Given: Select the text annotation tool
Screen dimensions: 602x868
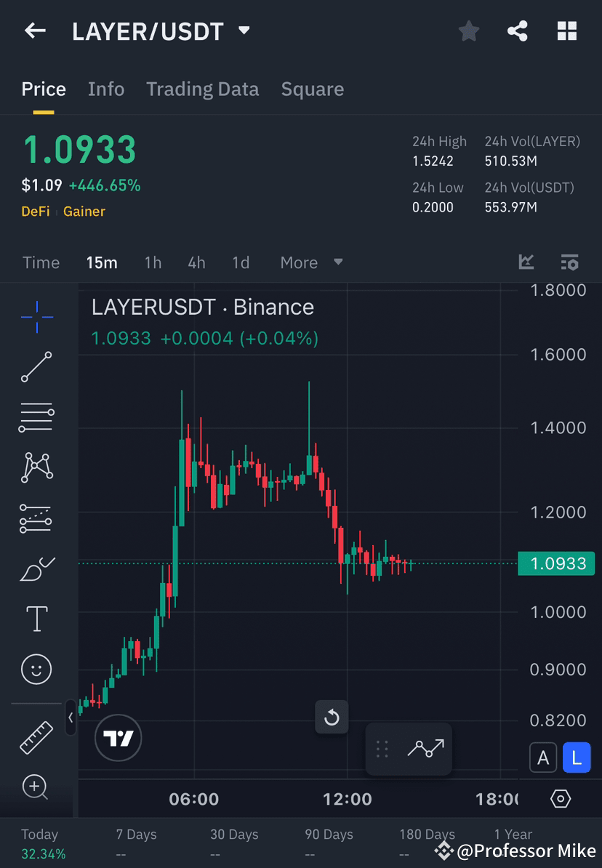Looking at the screenshot, I should [x=36, y=618].
